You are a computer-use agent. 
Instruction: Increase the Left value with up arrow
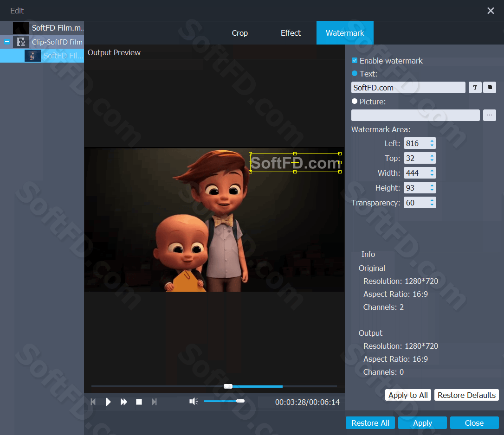point(432,141)
